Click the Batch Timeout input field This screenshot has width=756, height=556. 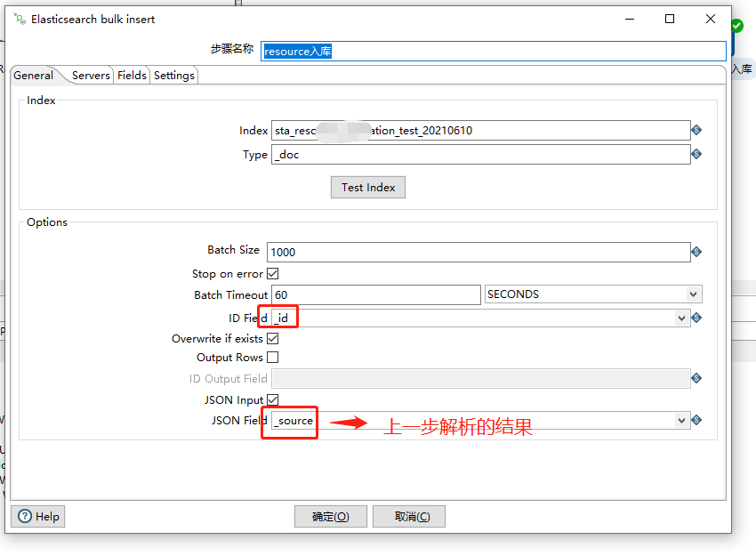(x=376, y=294)
